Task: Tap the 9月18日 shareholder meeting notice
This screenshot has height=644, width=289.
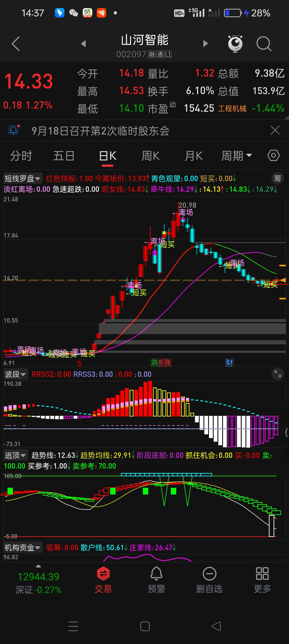Action: pyautogui.click(x=100, y=131)
